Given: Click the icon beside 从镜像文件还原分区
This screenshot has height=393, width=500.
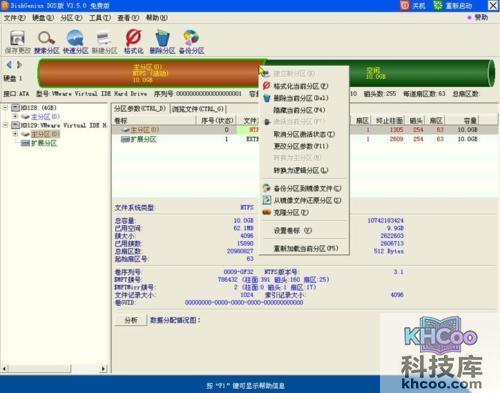Looking at the screenshot, I should 267,200.
